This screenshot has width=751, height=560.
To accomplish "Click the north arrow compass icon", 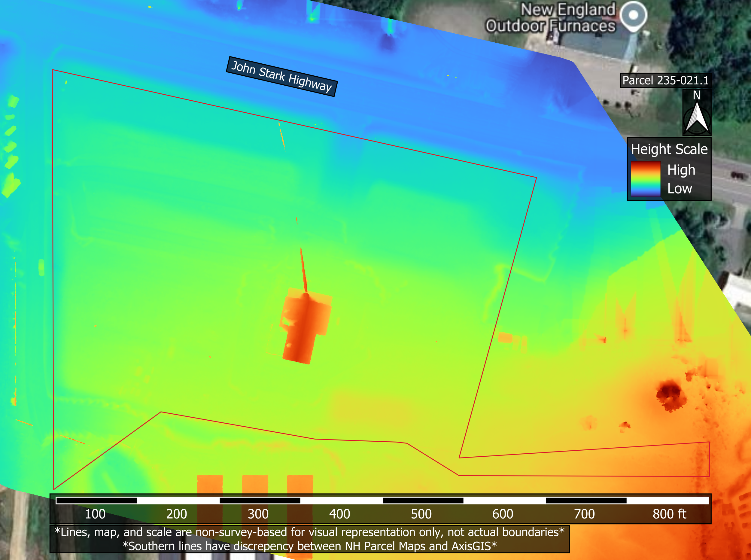I will tap(696, 118).
